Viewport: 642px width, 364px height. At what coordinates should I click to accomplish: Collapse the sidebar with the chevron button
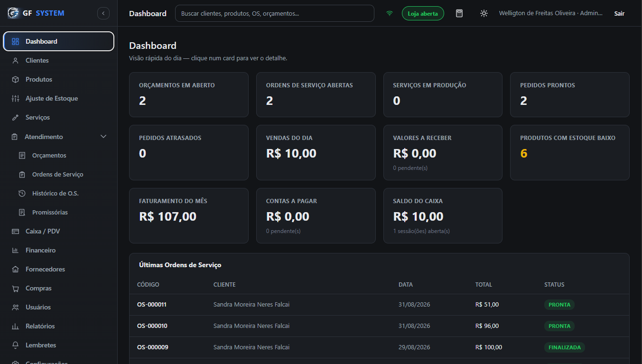coord(103,13)
